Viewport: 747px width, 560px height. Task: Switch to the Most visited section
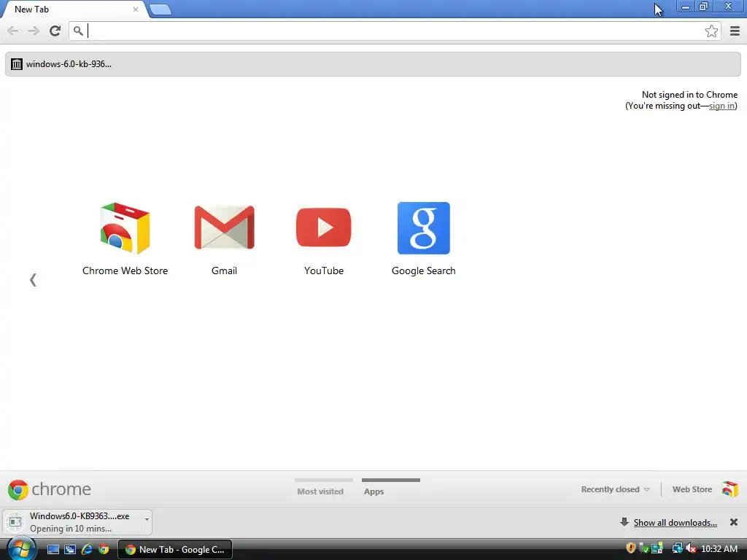320,491
